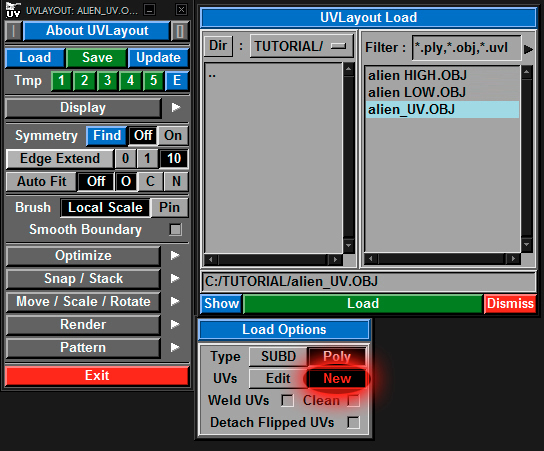Select Tmp slot 2
Screen dimensions: 544x451
84,81
